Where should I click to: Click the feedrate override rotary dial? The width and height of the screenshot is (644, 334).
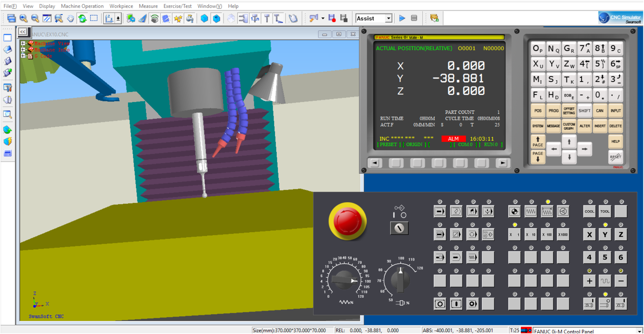344,280
